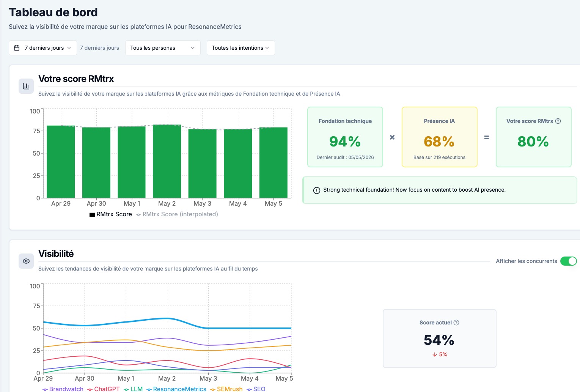Click the May 2 bar in RMtrx chart
Image resolution: width=580 pixels, height=392 pixels.
(167, 161)
